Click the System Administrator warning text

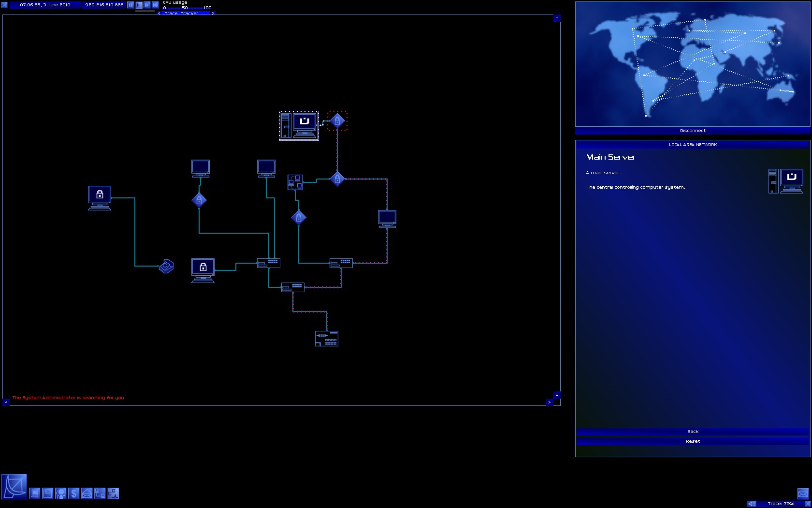tap(68, 398)
